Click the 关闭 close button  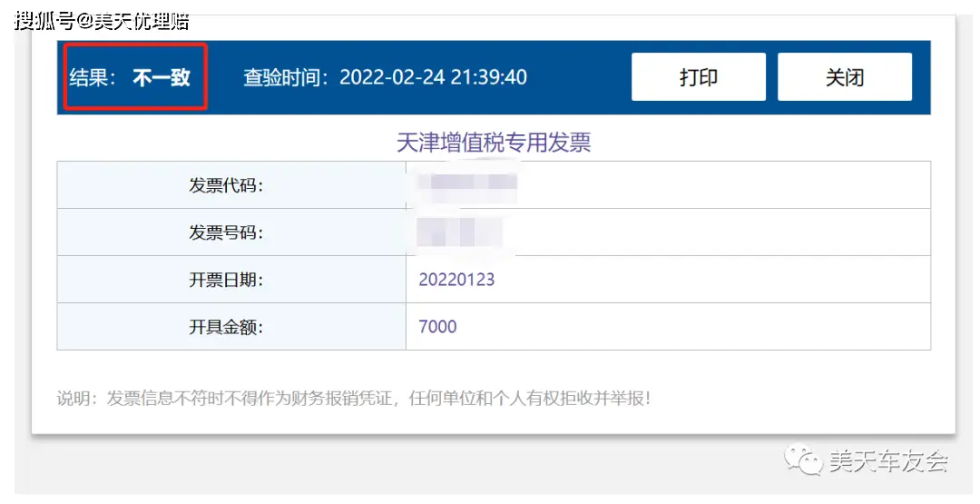(x=845, y=77)
